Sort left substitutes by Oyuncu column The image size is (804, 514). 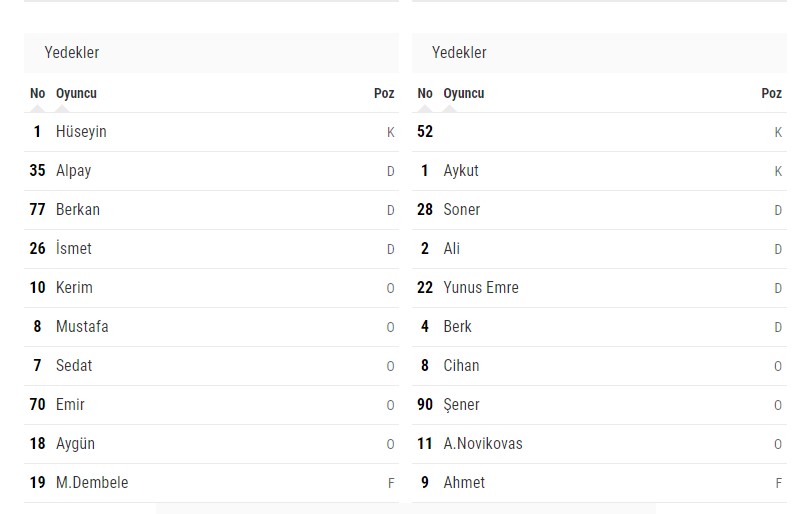[76, 93]
